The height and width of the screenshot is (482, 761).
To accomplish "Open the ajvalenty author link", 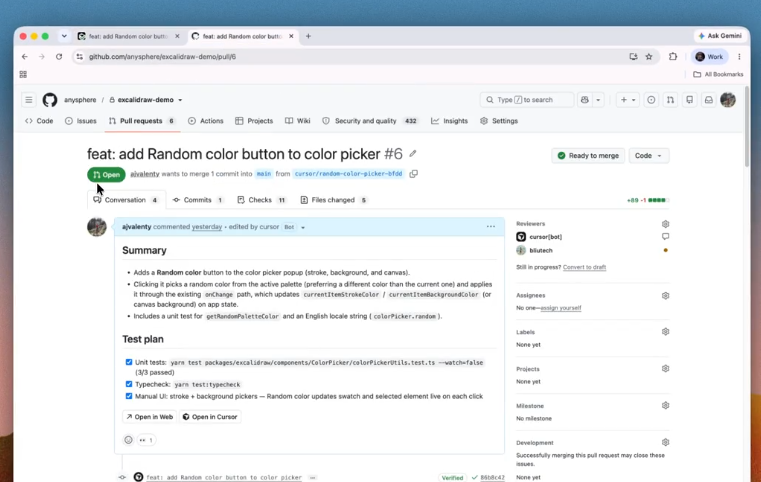I will (145, 174).
